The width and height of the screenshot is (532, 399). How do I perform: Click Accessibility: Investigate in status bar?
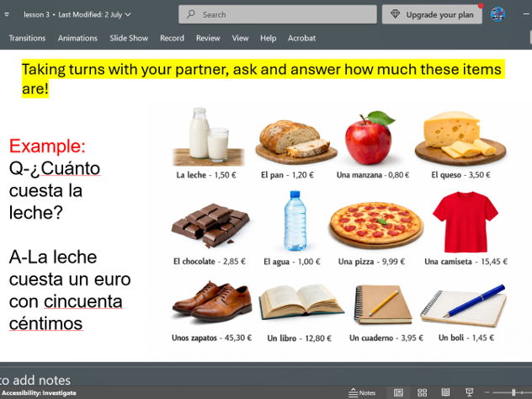pyautogui.click(x=39, y=393)
